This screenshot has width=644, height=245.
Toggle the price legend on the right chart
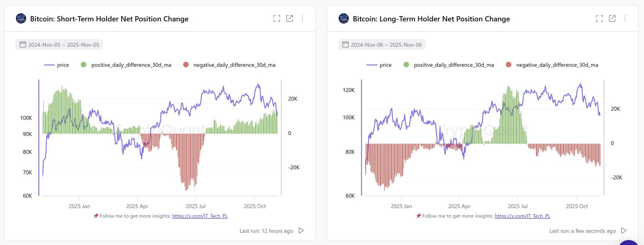point(381,65)
